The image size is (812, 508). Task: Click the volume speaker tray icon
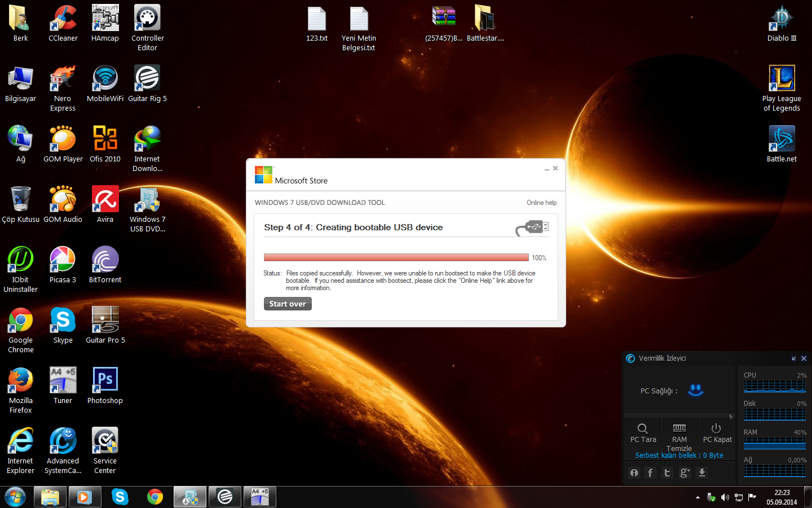pos(725,497)
